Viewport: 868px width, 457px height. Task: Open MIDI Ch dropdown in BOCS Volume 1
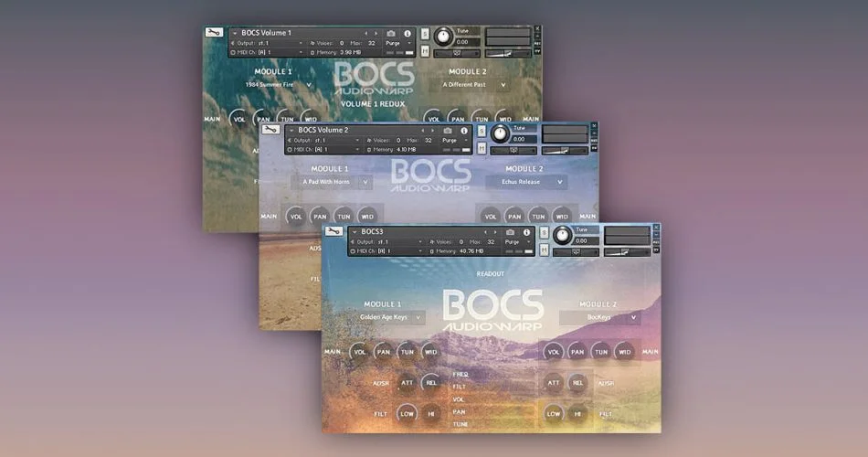(x=267, y=52)
